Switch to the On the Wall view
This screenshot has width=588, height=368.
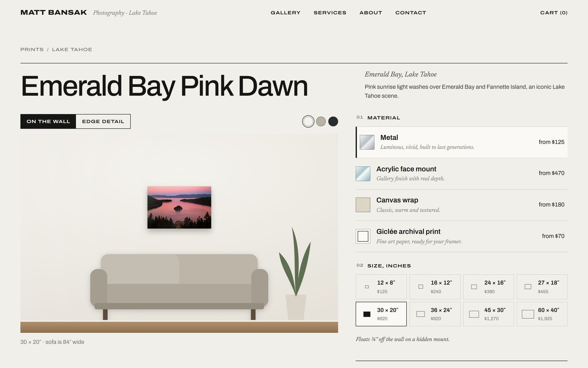click(x=48, y=121)
